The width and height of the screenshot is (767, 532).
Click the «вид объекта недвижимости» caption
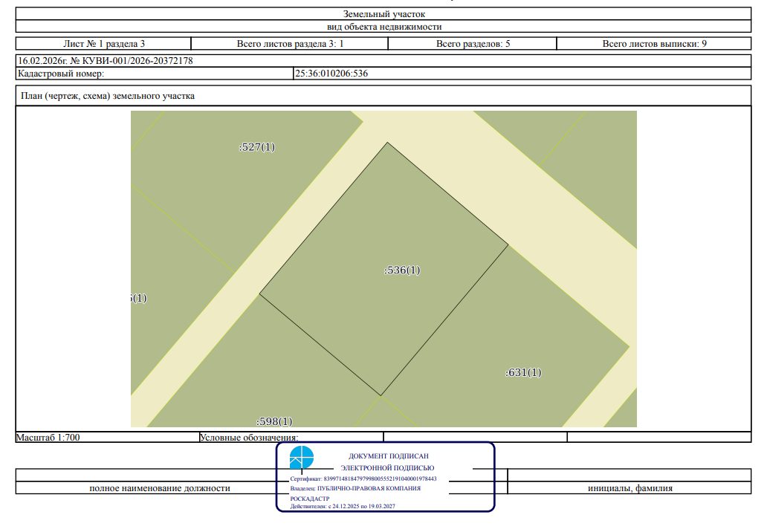coord(384,27)
